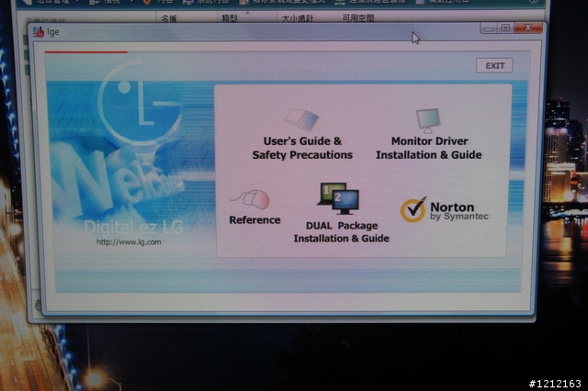Click the lge window title icon
The image size is (588, 391).
click(x=39, y=32)
